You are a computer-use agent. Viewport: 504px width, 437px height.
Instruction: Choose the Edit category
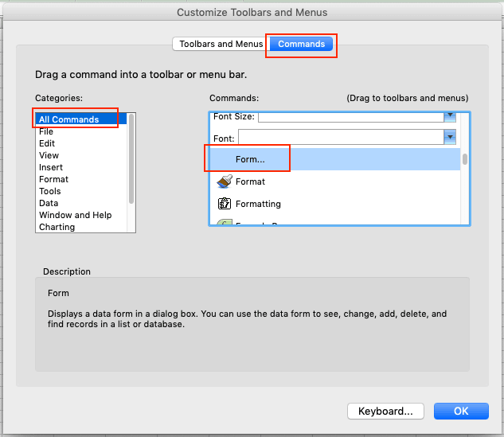click(47, 143)
